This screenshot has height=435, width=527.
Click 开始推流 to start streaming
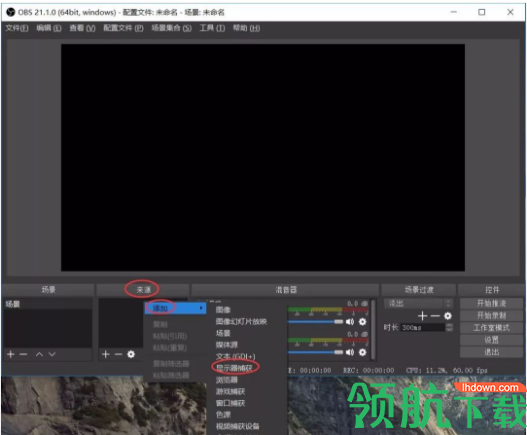491,304
